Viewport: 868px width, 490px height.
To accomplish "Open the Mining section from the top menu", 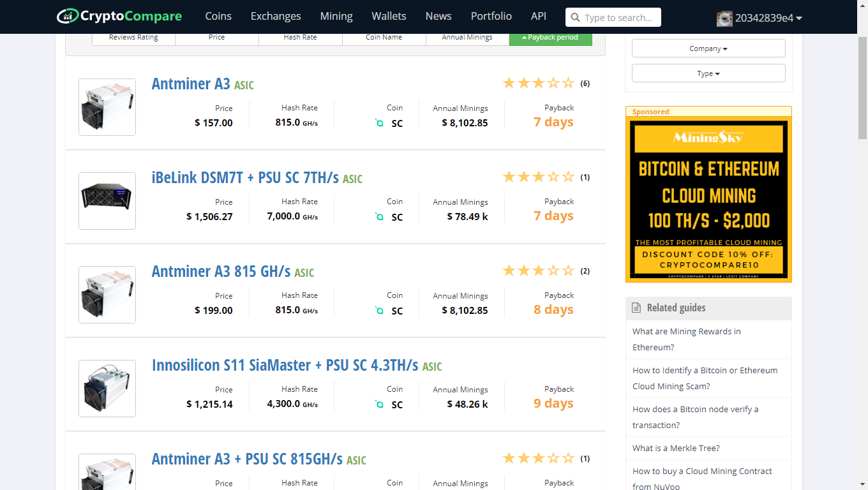I will click(x=336, y=16).
